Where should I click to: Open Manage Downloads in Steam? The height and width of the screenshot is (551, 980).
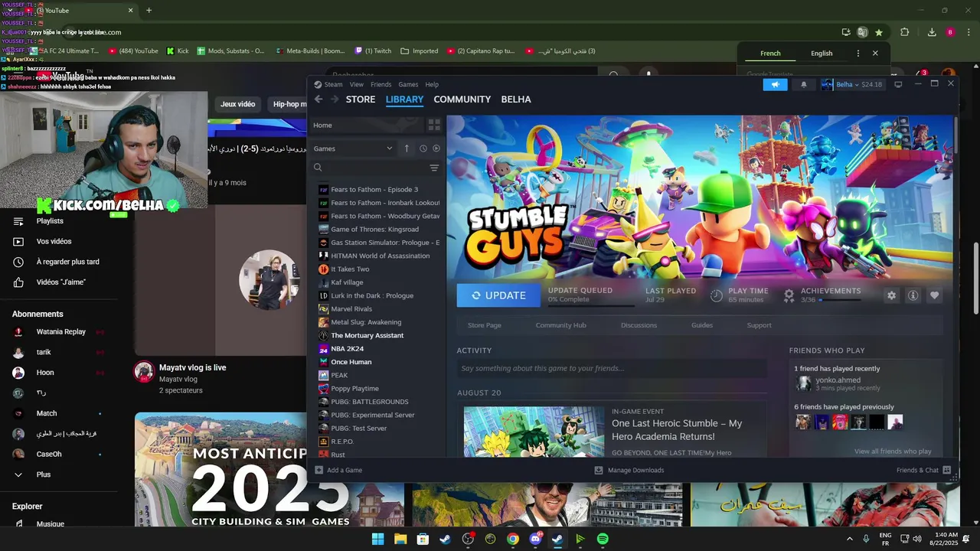coord(629,470)
